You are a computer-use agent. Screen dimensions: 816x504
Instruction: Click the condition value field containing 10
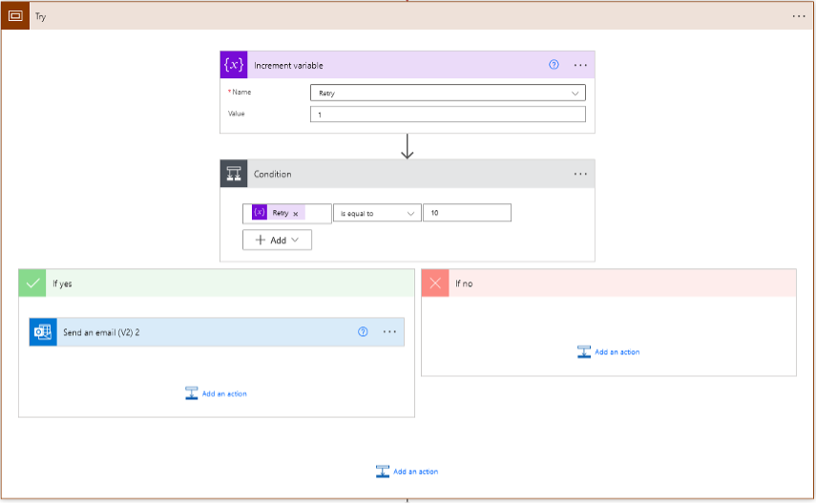coord(467,213)
